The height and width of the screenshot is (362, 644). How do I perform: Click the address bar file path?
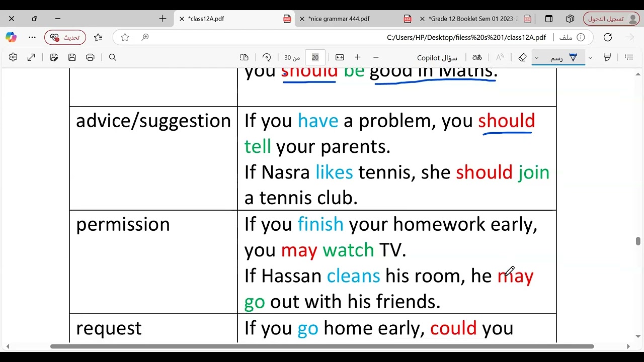(466, 37)
